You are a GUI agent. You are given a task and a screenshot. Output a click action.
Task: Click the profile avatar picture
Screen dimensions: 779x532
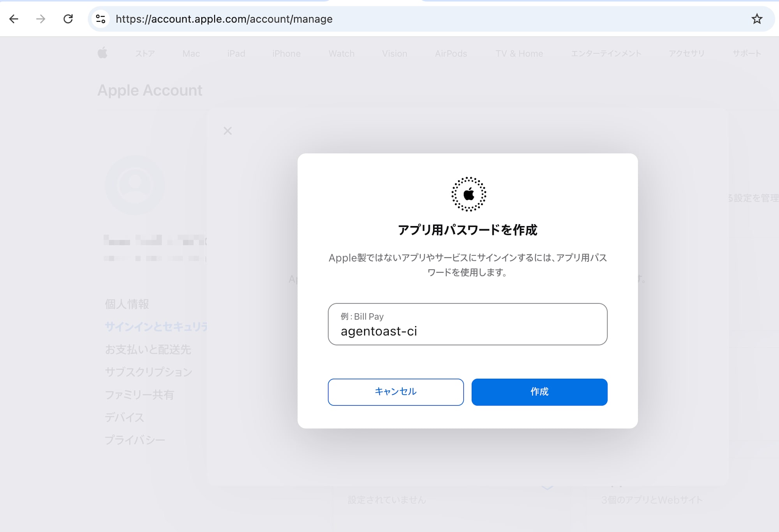pos(135,185)
